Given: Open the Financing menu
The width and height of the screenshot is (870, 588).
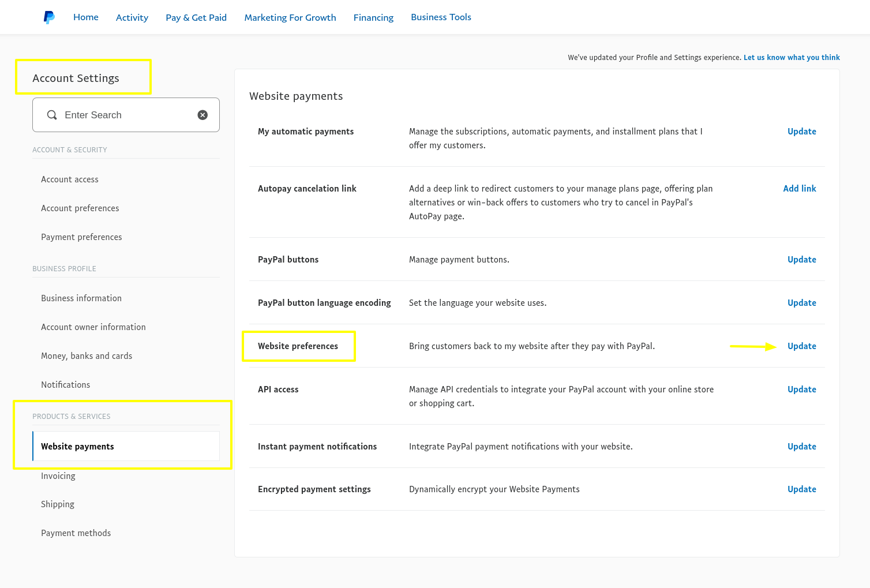Looking at the screenshot, I should coord(373,17).
